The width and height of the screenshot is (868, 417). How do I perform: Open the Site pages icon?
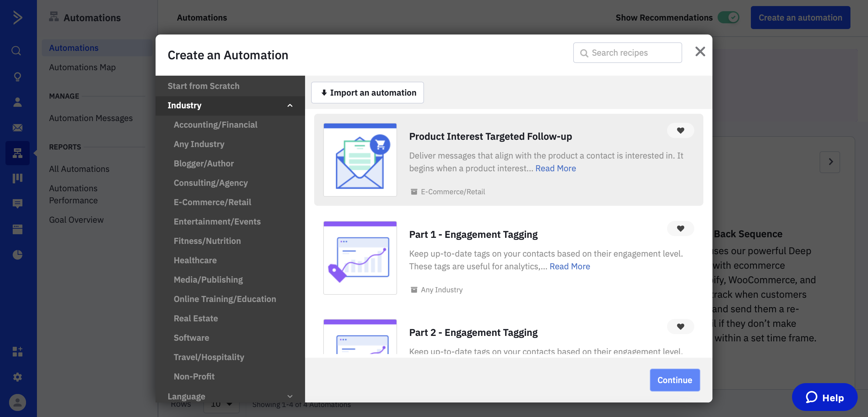coord(17,229)
